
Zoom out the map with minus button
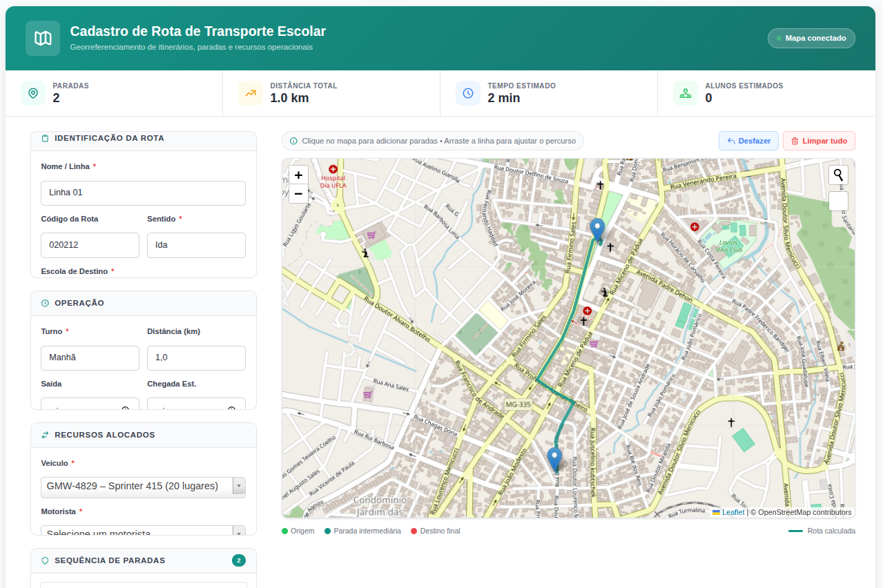[298, 194]
